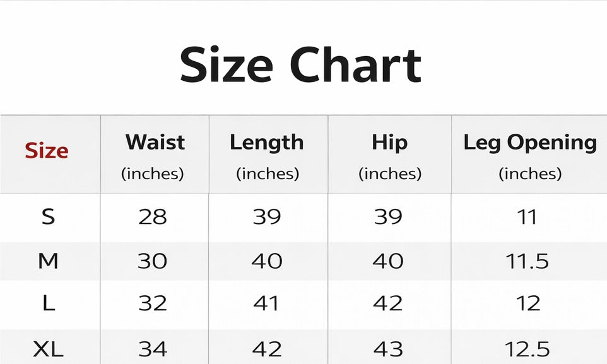Click the length value 41 for size L
The height and width of the screenshot is (364, 607).
coord(266,303)
